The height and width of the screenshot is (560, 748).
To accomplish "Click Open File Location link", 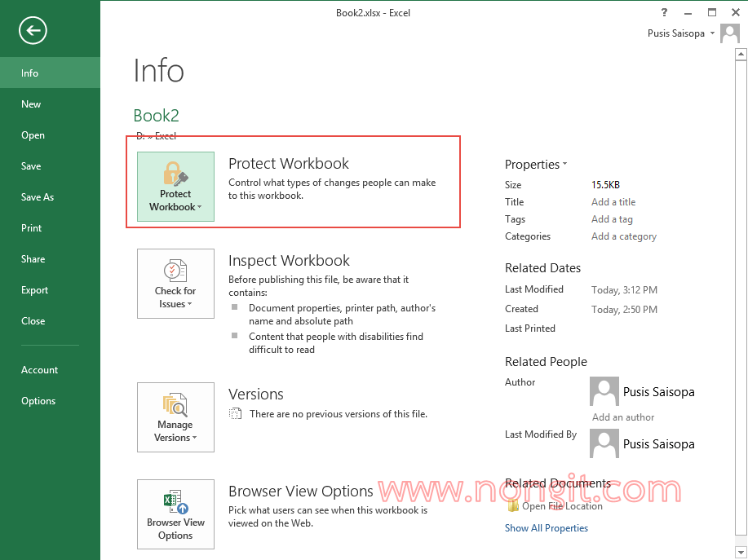I will [561, 506].
